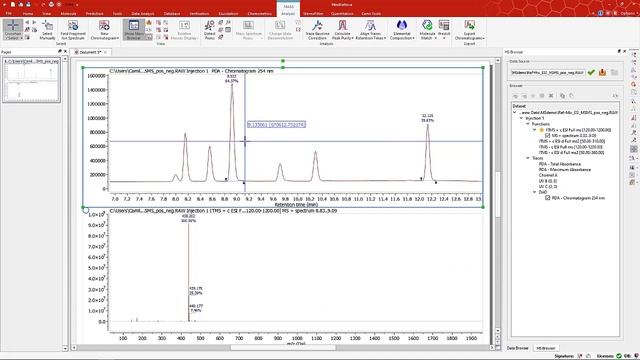Click the copy icon in Browser toolbar
Screen dimensions: 640x360
point(562,96)
